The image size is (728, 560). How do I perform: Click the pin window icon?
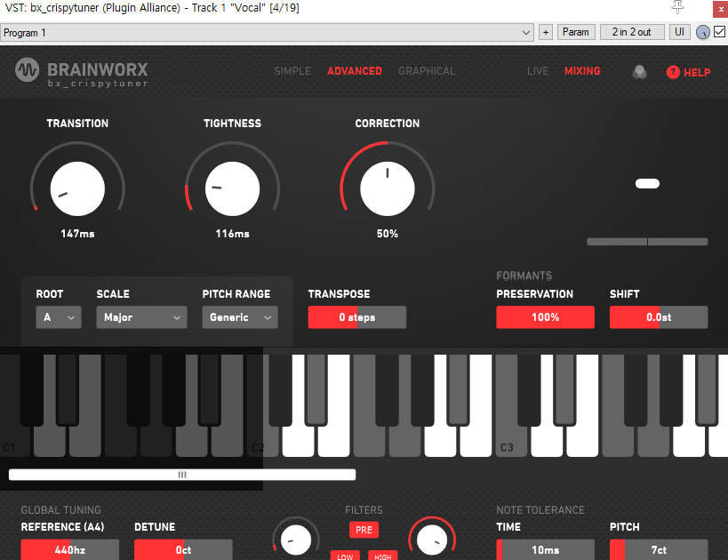point(678,7)
